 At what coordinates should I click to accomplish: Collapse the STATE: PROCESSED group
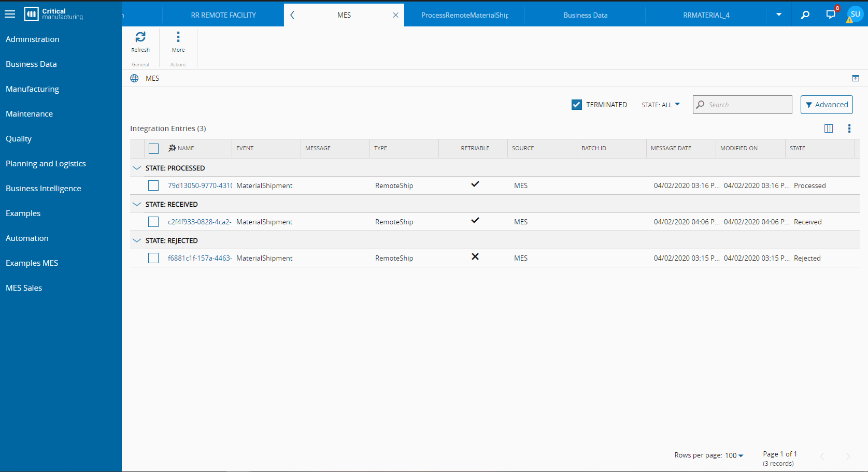click(x=137, y=168)
